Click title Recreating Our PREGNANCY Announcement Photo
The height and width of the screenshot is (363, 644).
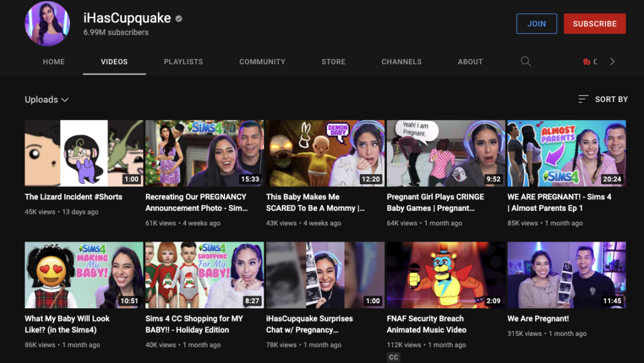[196, 203]
